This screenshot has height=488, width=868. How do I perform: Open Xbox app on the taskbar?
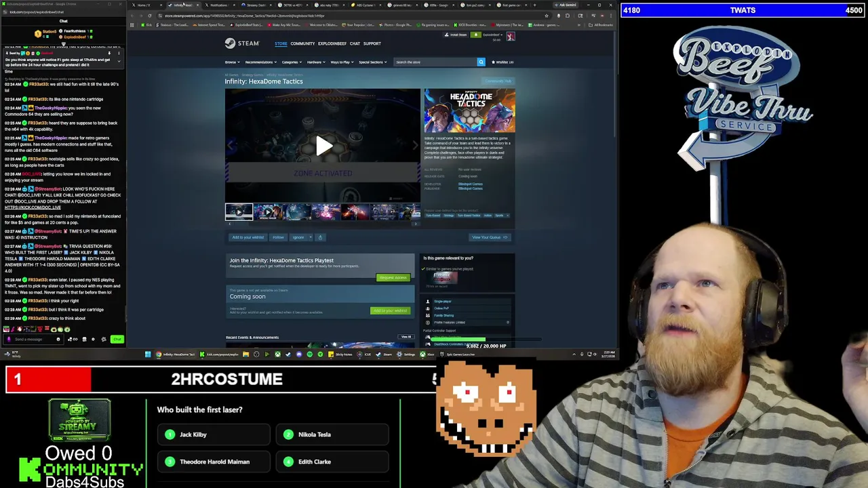pos(428,354)
